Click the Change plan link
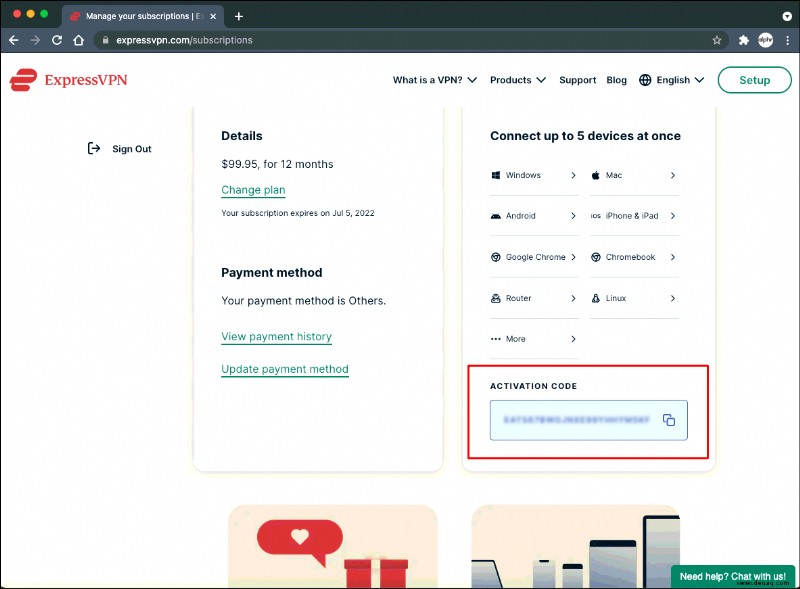This screenshot has height=589, width=800. [x=253, y=190]
